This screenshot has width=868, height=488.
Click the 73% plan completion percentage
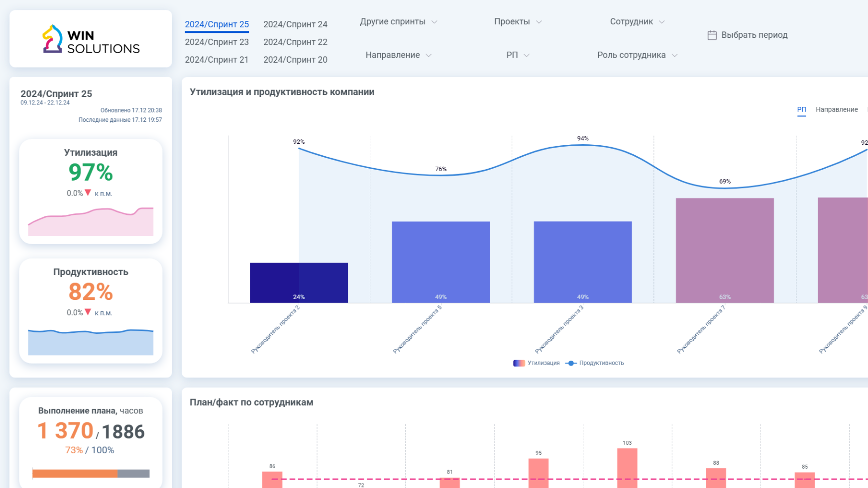74,450
